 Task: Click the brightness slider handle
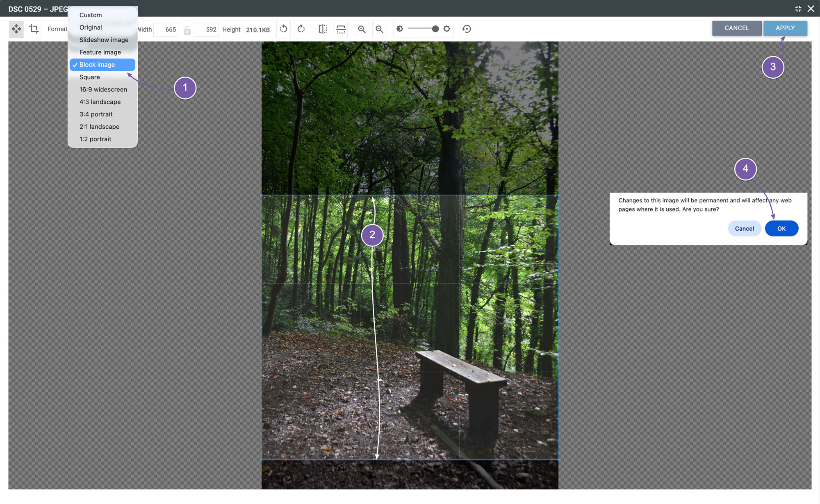tap(435, 29)
